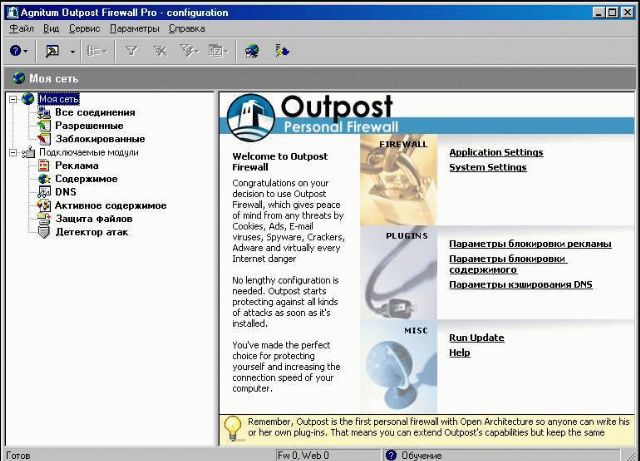
Task: Click the Готов status bar text
Action: (18, 455)
